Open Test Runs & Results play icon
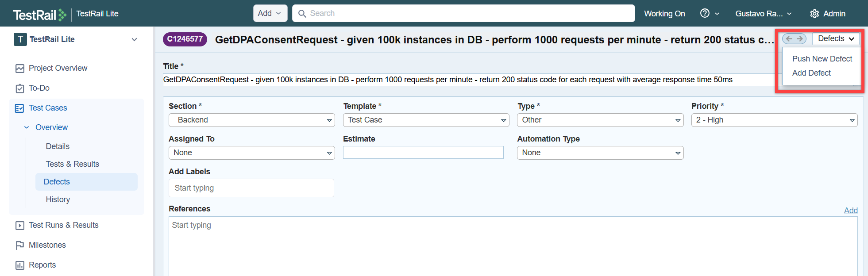 point(20,226)
